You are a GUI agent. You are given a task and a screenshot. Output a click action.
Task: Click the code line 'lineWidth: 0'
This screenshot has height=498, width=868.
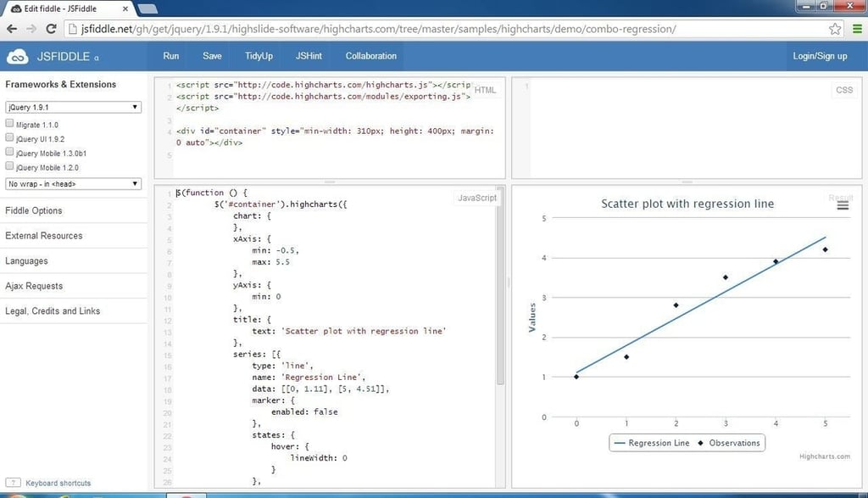[319, 458]
